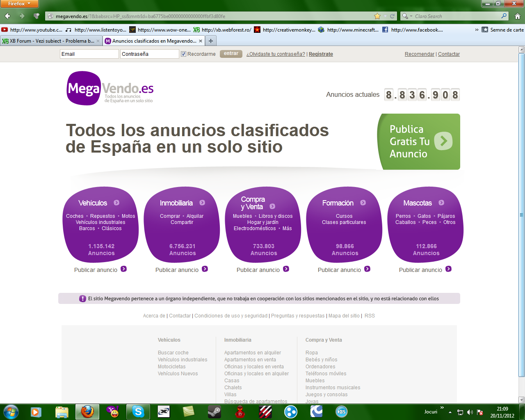Open Windows Start menu orb
The width and height of the screenshot is (525, 420).
[11, 411]
